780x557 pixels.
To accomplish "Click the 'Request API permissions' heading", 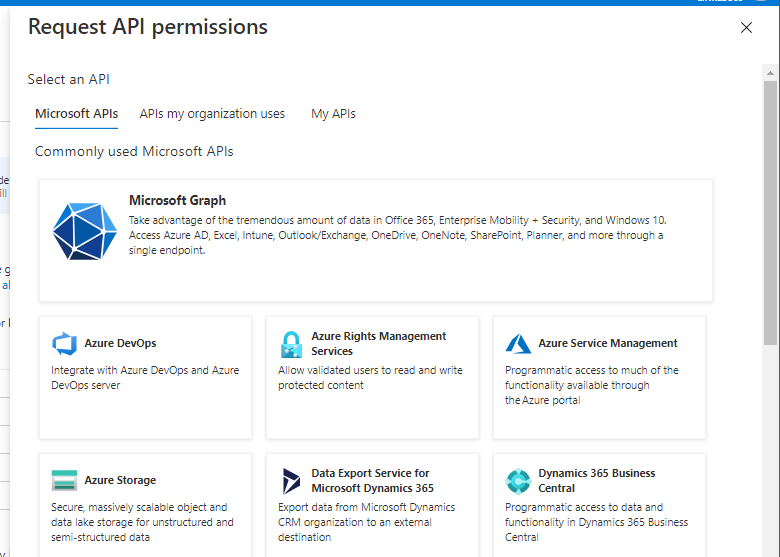I will coord(148,27).
